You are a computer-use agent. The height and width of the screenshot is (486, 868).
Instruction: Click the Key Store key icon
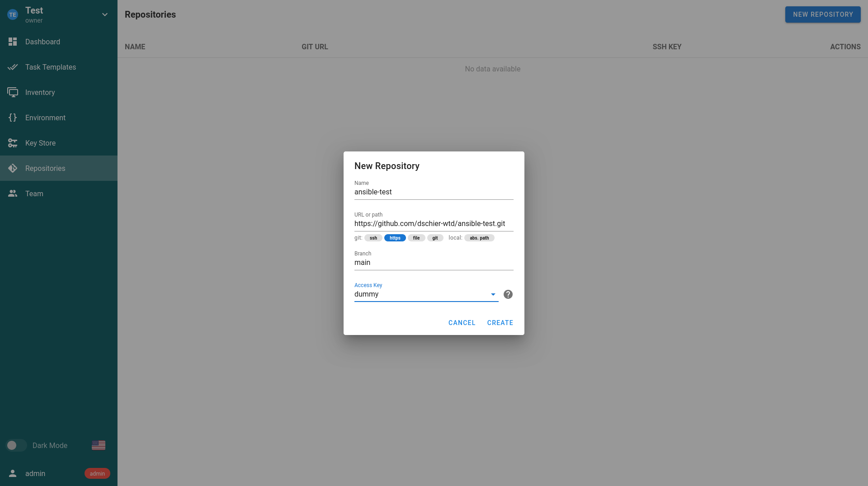pos(13,143)
